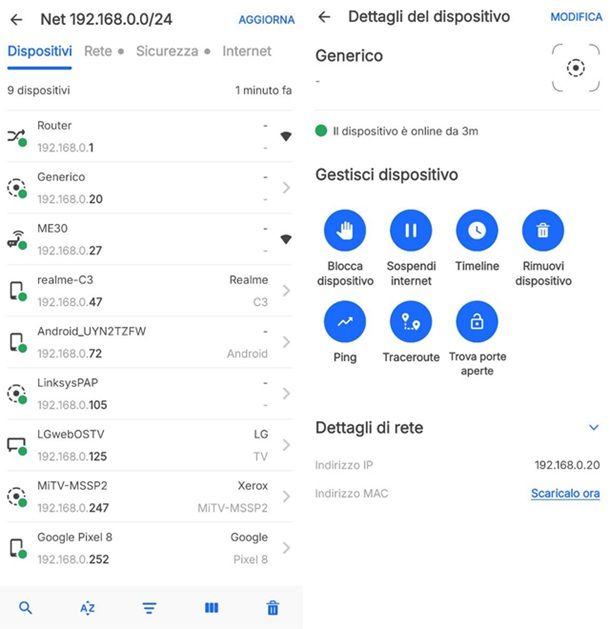The width and height of the screenshot is (610, 629).
Task: Go back from Net 192.168.0.0/24 screen
Action: coord(16,19)
